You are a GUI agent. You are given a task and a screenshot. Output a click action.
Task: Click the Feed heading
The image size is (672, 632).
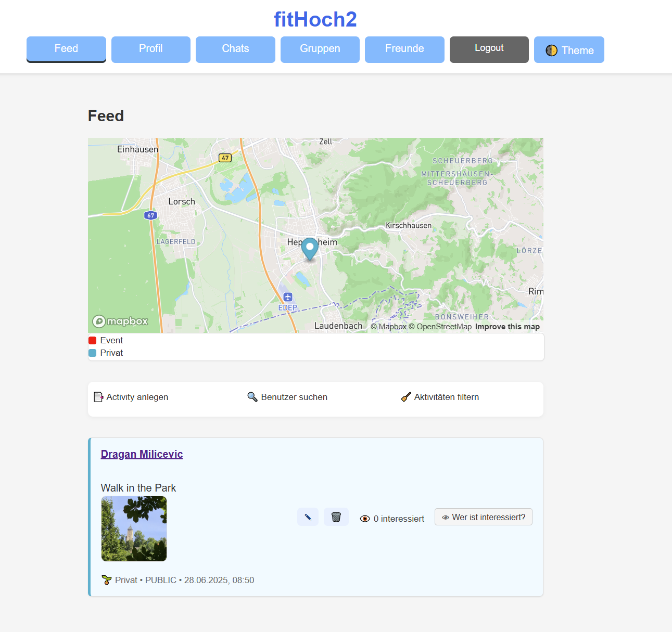(x=106, y=115)
